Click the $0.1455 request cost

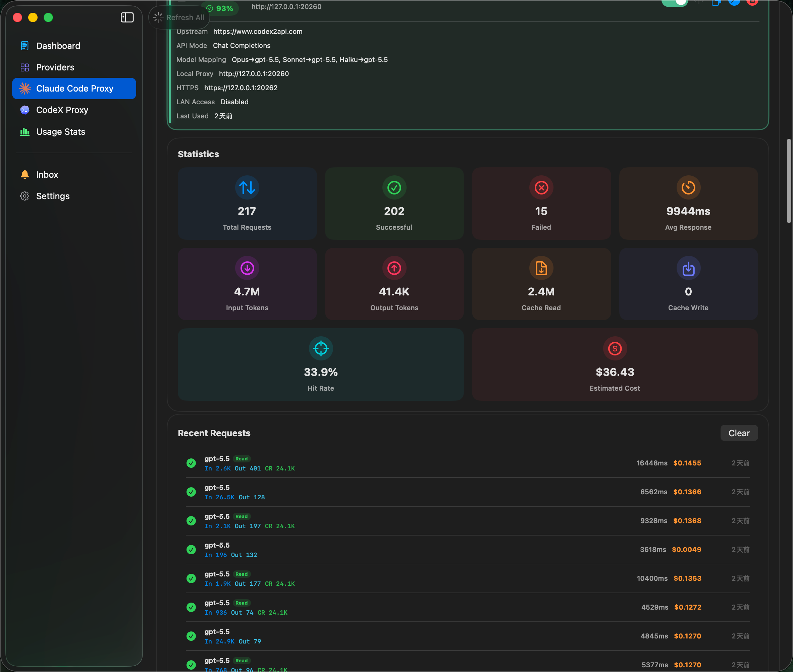tap(687, 463)
